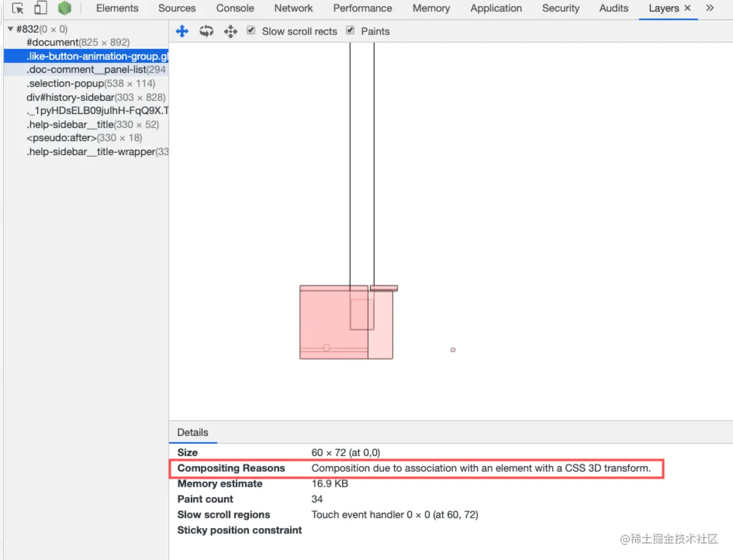Open the Sources tab

[x=177, y=8]
